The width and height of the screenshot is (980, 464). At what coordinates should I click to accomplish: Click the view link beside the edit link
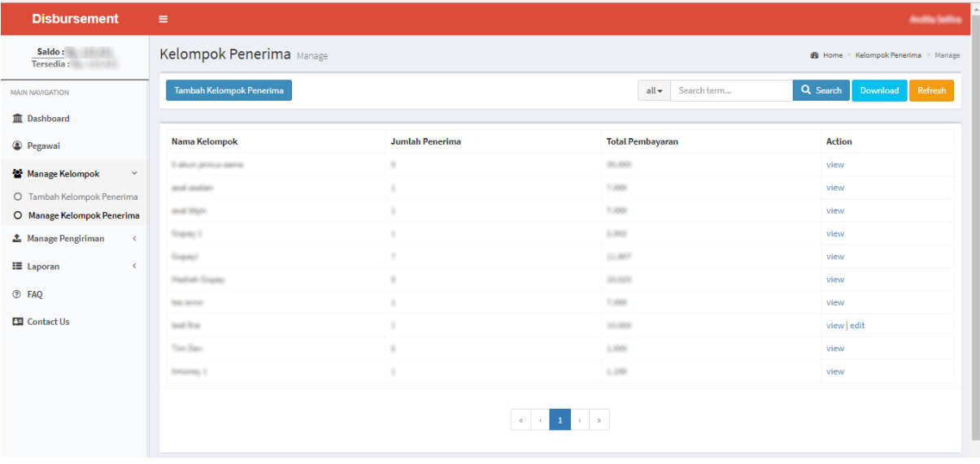click(x=835, y=325)
